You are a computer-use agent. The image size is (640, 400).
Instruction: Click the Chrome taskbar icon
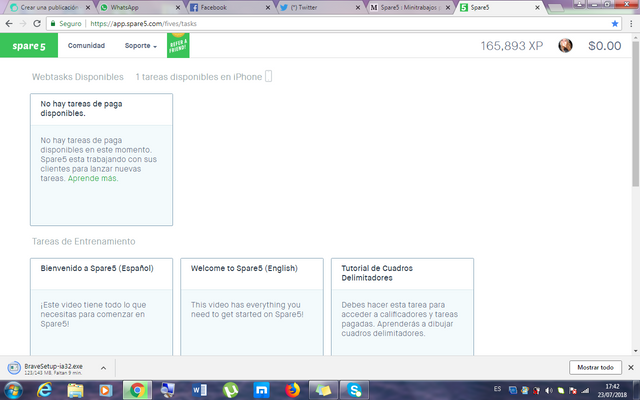coord(137,391)
